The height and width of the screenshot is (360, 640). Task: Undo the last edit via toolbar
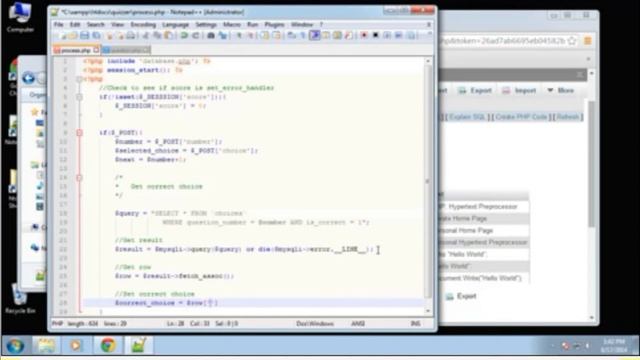[184, 36]
